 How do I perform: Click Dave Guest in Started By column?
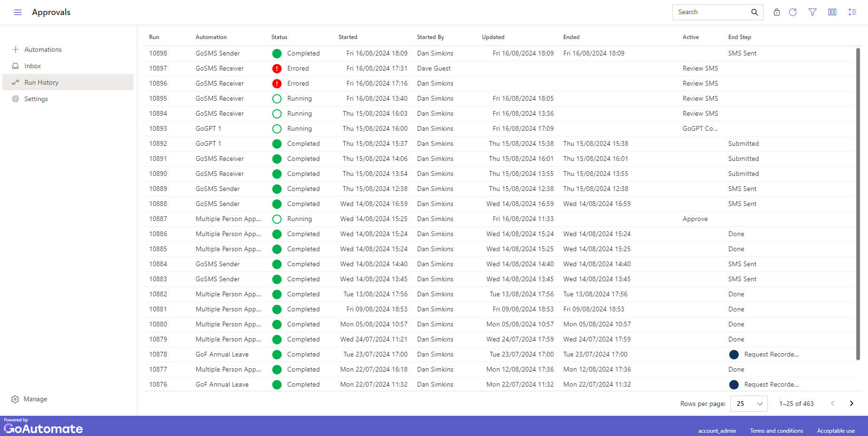pyautogui.click(x=434, y=69)
